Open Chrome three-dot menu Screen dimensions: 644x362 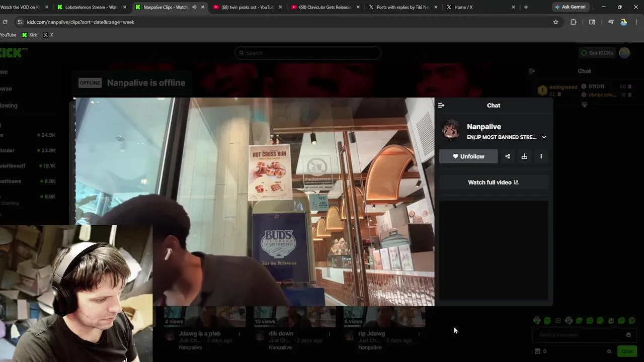[636, 22]
